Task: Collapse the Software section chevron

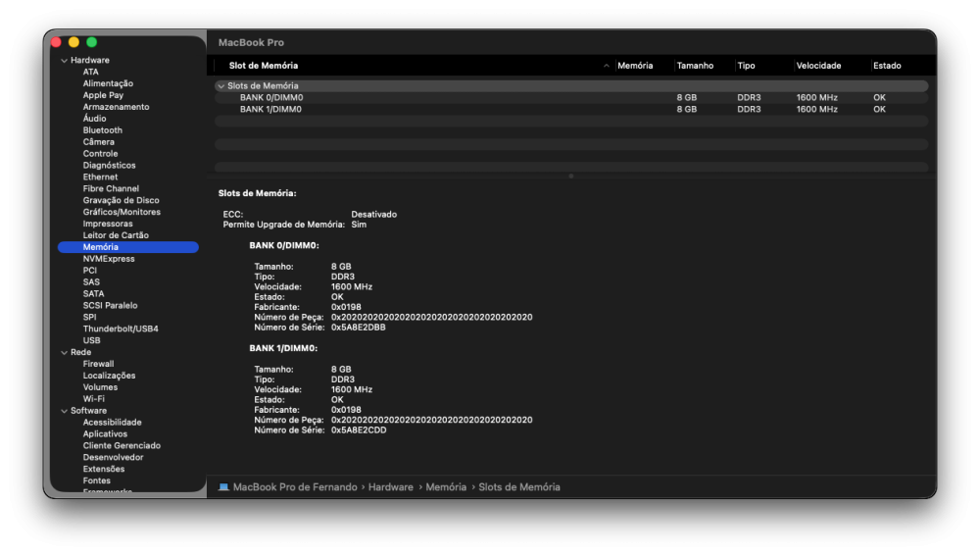Action: (x=64, y=411)
